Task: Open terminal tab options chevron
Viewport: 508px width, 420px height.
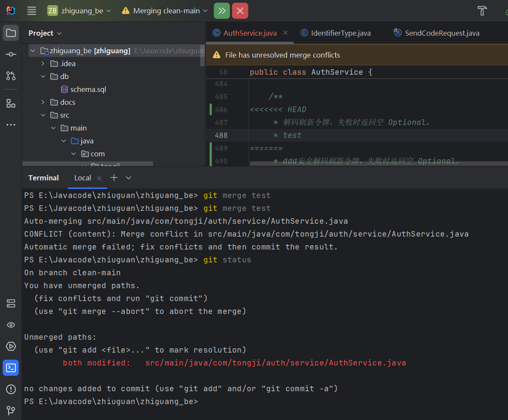Action: [129, 178]
